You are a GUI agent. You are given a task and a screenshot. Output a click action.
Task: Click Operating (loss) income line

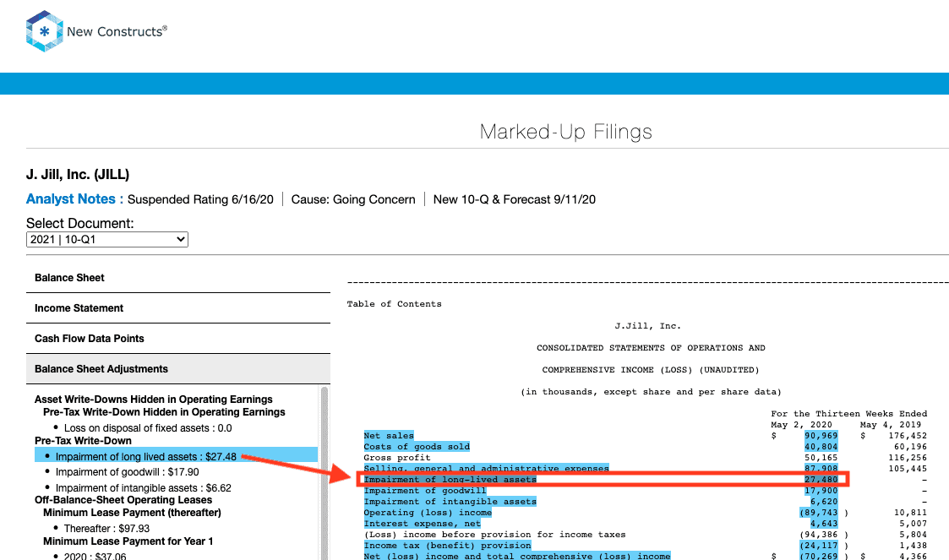coord(428,512)
